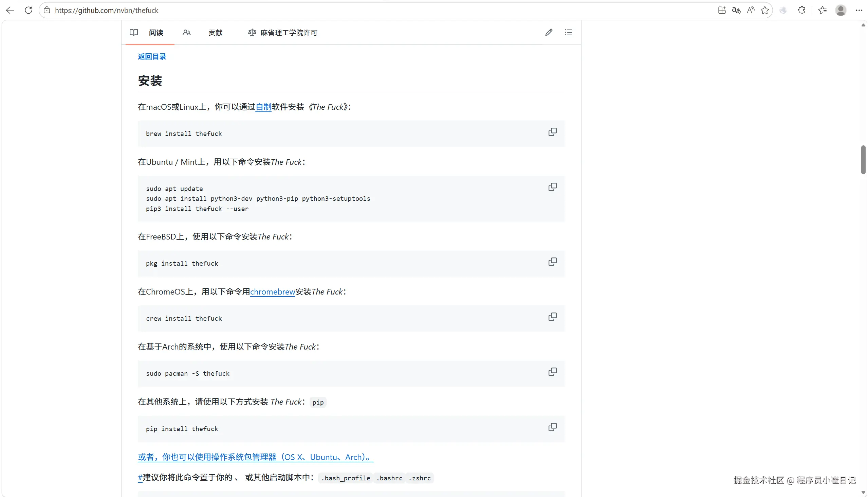This screenshot has height=497, width=868.
Task: Open the browser settings ellipsis menu
Action: point(859,10)
